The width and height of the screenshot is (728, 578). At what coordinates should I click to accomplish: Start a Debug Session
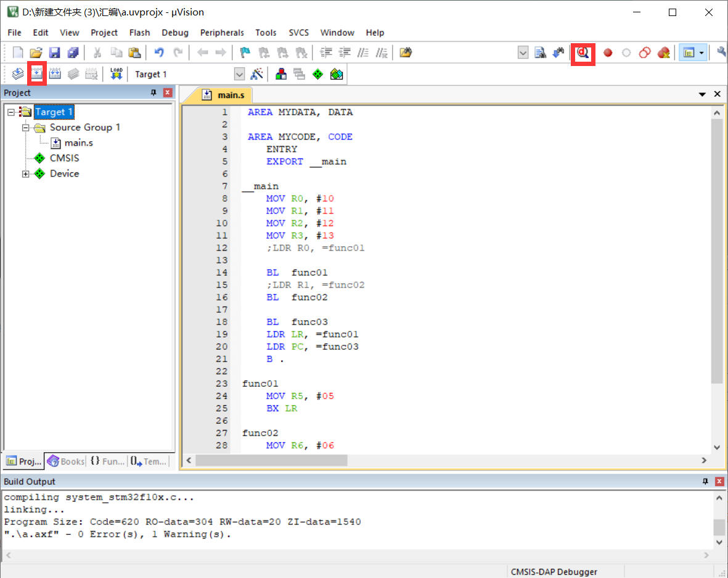(x=583, y=54)
